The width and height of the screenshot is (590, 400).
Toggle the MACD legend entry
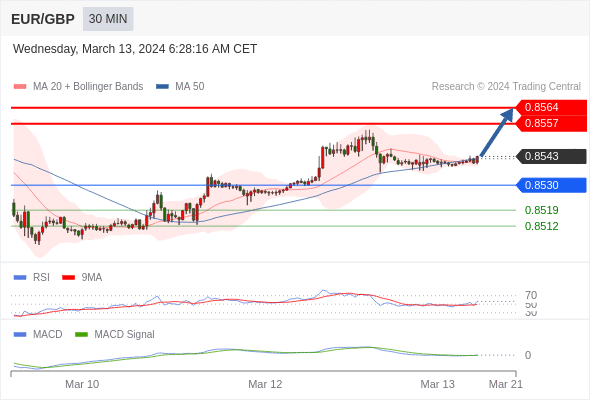pyautogui.click(x=38, y=334)
